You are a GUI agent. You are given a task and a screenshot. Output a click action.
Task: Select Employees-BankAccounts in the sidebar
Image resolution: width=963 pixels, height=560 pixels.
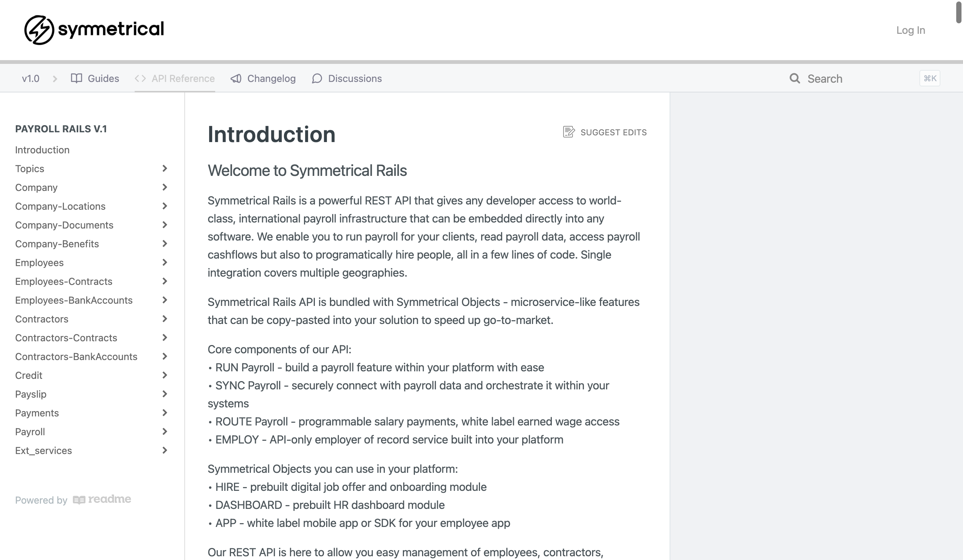(74, 300)
